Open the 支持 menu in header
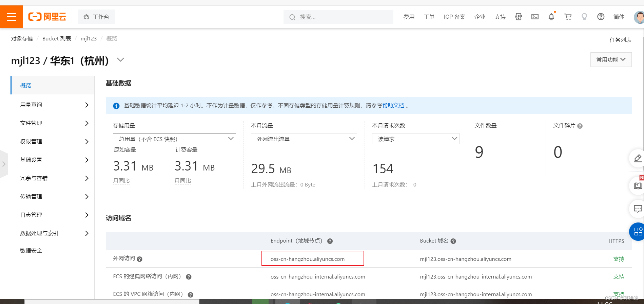The width and height of the screenshot is (644, 304). click(500, 17)
